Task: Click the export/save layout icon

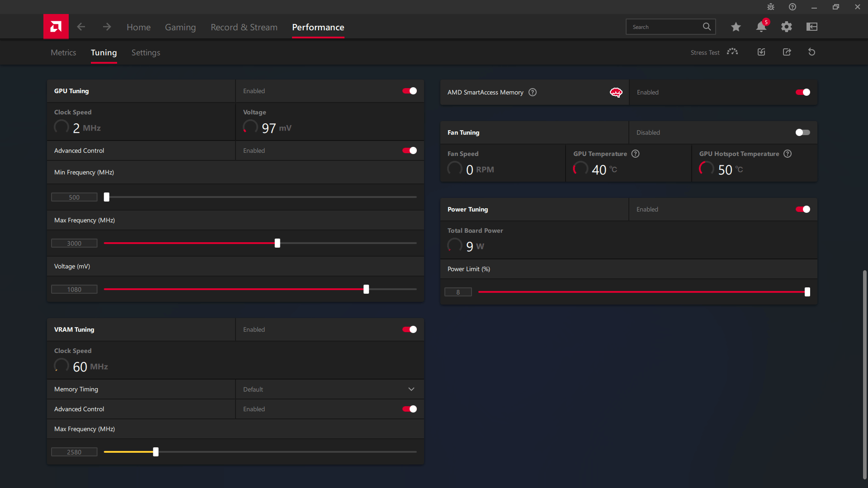Action: 786,52
